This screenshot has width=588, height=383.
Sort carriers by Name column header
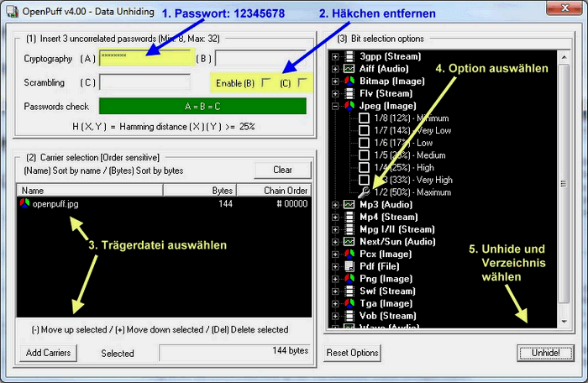tap(90, 191)
